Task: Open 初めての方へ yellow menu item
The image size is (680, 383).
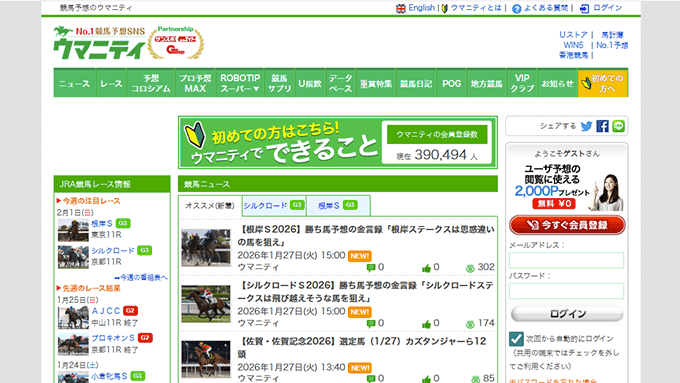Action: click(603, 83)
